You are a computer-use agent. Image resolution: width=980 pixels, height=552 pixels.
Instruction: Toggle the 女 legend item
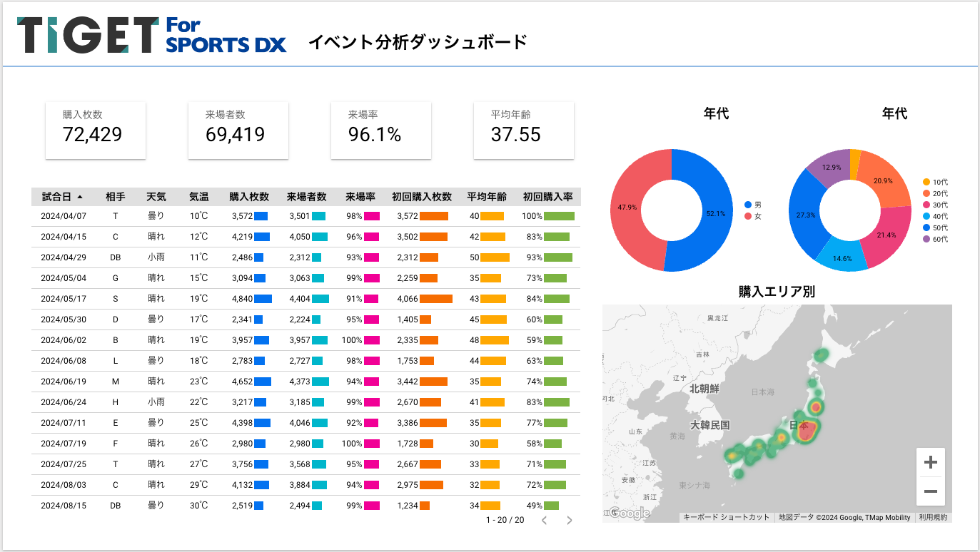coord(753,216)
